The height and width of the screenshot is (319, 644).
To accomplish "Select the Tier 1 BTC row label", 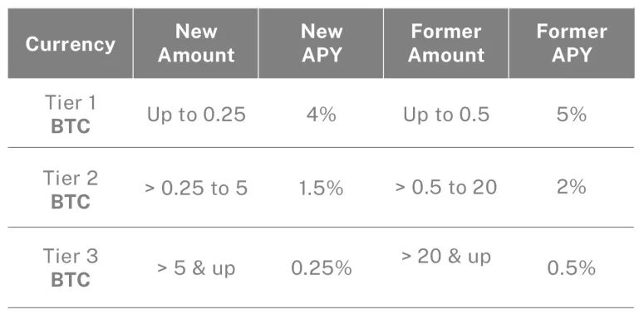I will tap(71, 115).
